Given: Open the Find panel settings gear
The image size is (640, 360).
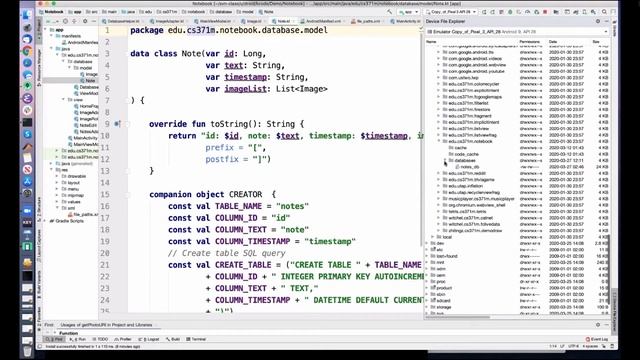Looking at the screenshot, I should point(598,325).
